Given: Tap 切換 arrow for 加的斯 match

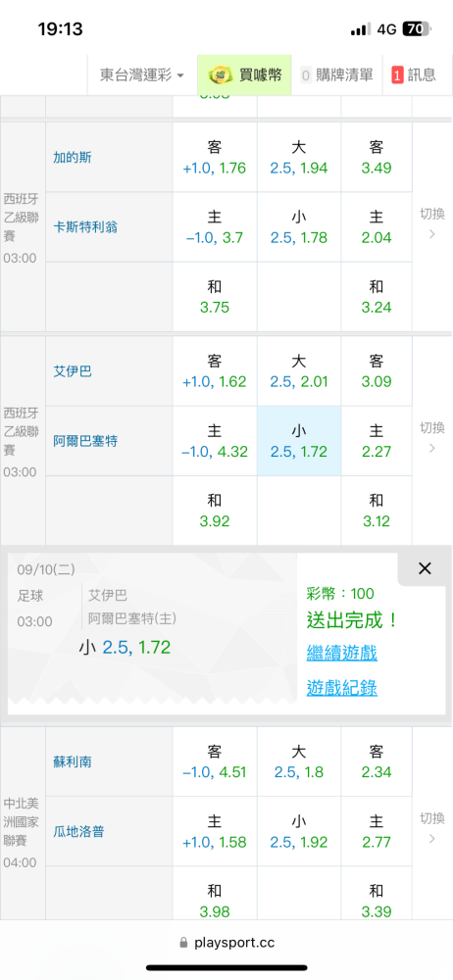Looking at the screenshot, I should point(431,223).
